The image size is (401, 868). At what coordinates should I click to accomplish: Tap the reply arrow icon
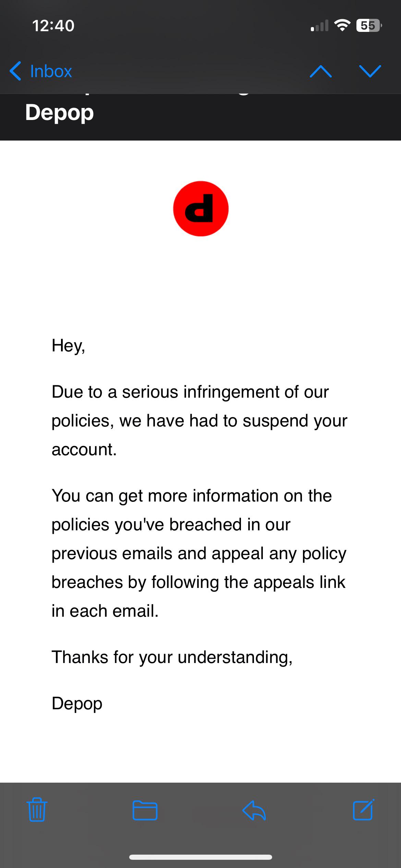[x=254, y=811]
